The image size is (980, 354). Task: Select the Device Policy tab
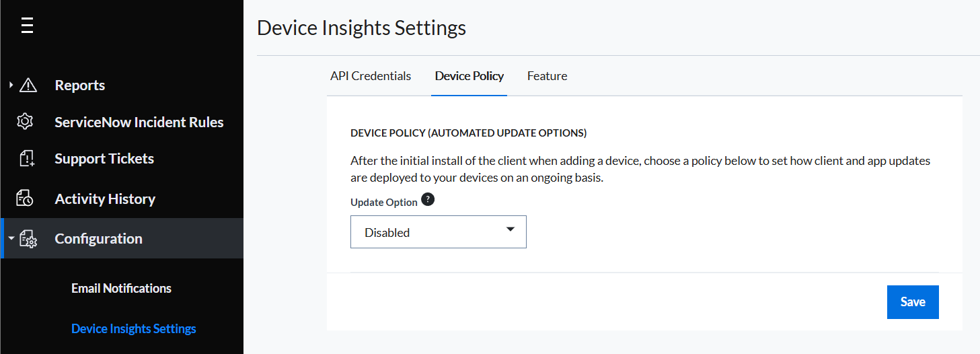tap(469, 76)
